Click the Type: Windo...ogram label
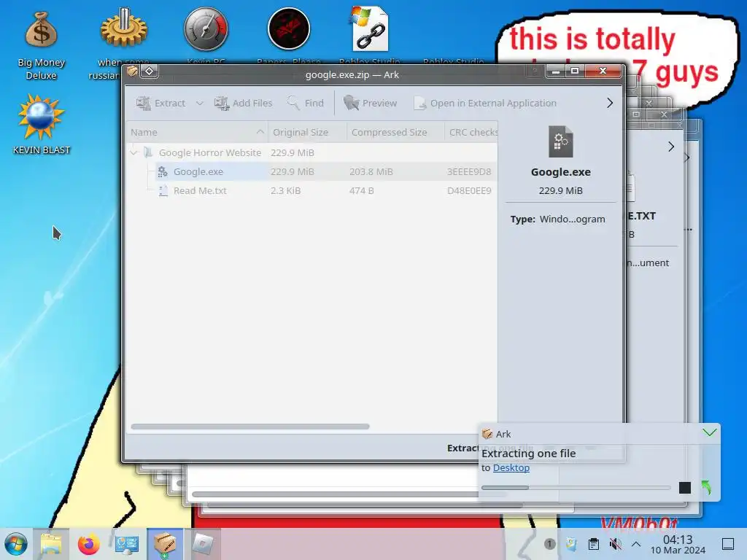The width and height of the screenshot is (747, 560). coord(558,219)
